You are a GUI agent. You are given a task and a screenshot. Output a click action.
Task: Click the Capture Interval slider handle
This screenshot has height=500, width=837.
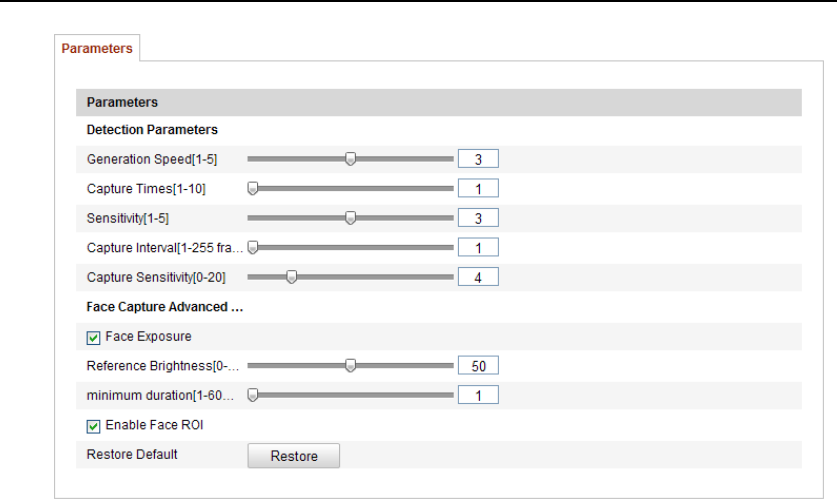pos(253,247)
